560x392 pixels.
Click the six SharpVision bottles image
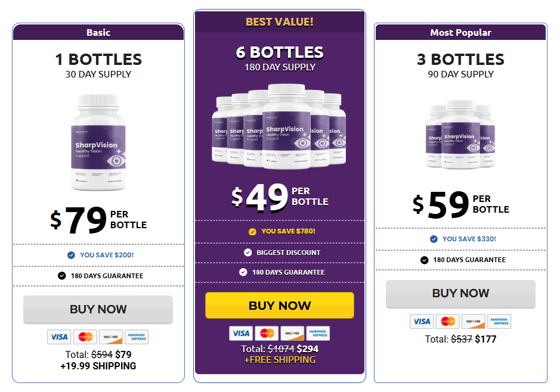coord(279,126)
